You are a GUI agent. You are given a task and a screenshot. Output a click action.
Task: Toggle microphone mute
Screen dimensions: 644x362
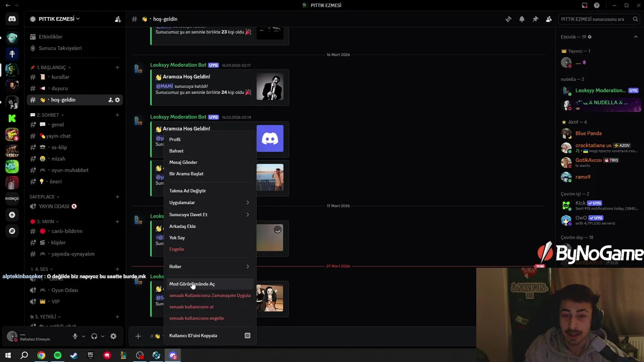pyautogui.click(x=75, y=336)
